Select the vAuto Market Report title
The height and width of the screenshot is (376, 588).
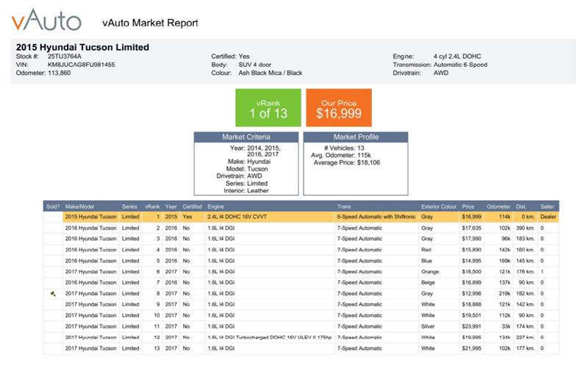coord(150,23)
